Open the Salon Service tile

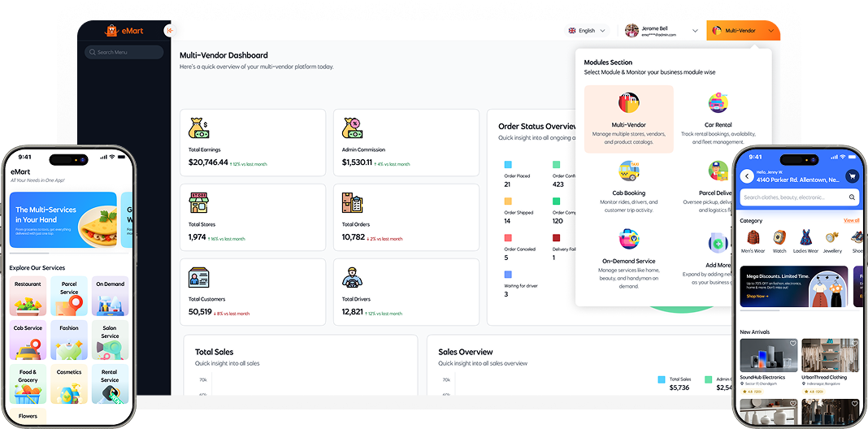pyautogui.click(x=110, y=340)
